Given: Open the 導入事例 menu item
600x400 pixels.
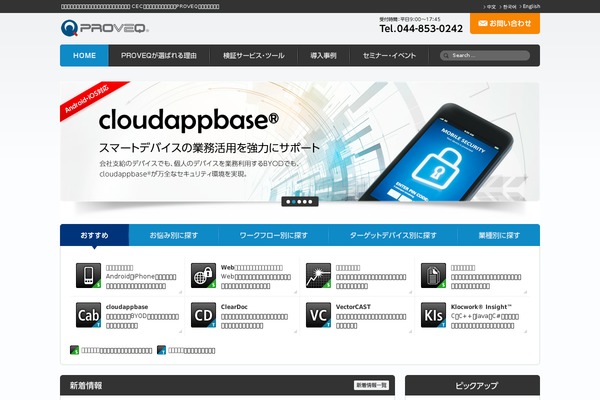Looking at the screenshot, I should pyautogui.click(x=323, y=56).
